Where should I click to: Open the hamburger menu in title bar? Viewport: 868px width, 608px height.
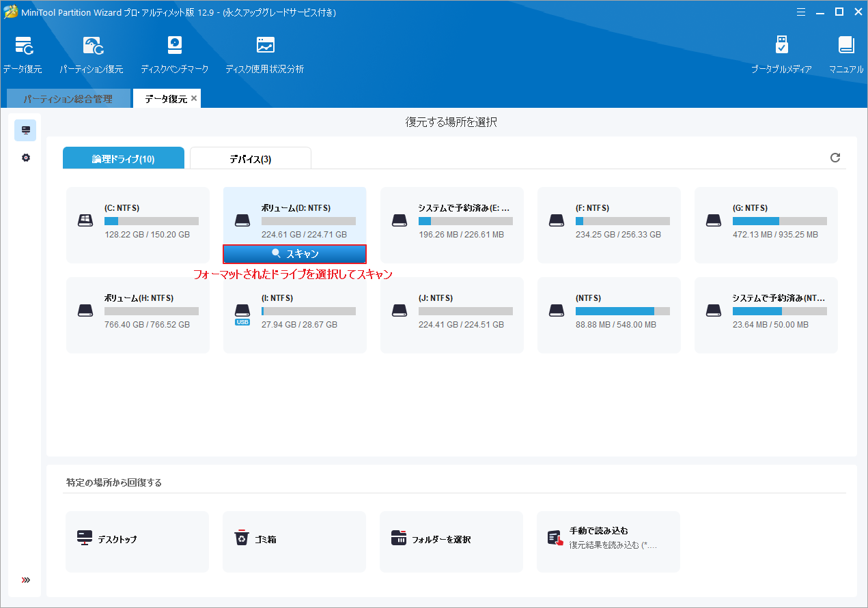coord(800,12)
